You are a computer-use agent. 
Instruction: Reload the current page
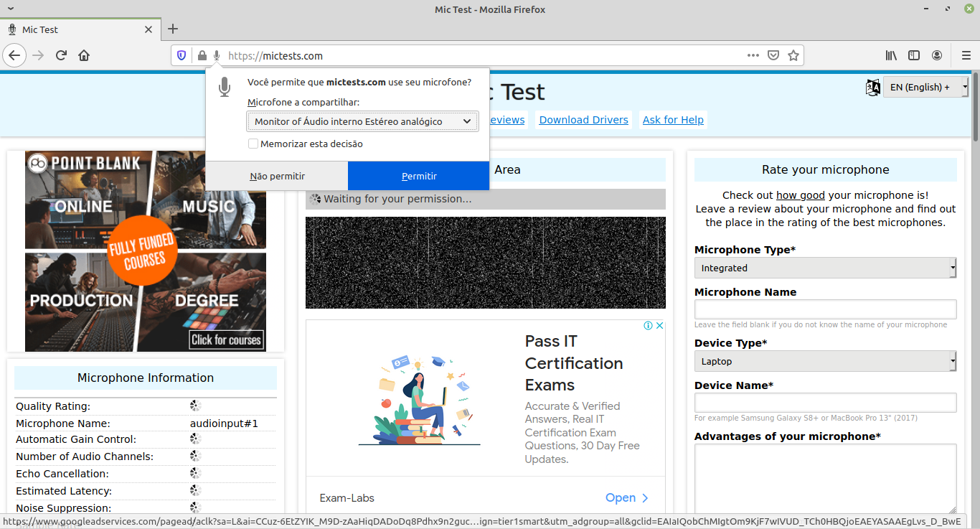61,55
